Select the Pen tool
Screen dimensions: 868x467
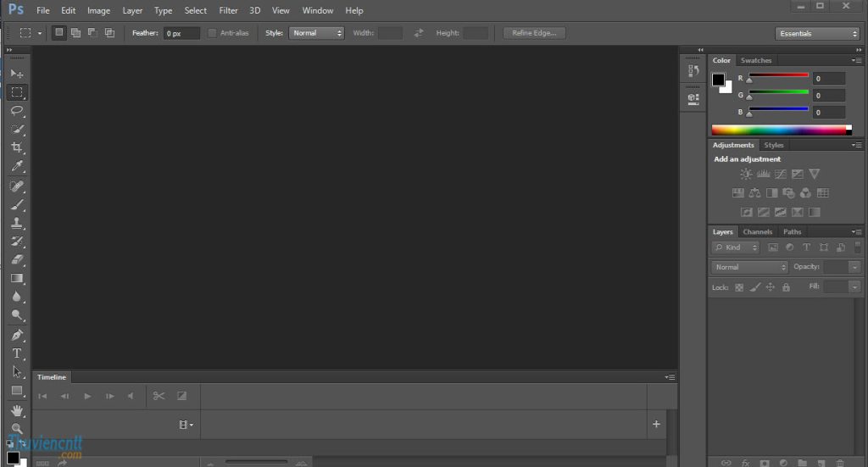(17, 335)
